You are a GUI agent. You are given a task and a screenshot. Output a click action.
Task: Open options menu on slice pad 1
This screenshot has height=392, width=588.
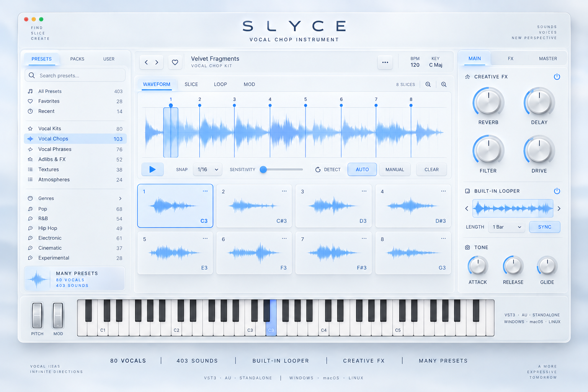[205, 191]
